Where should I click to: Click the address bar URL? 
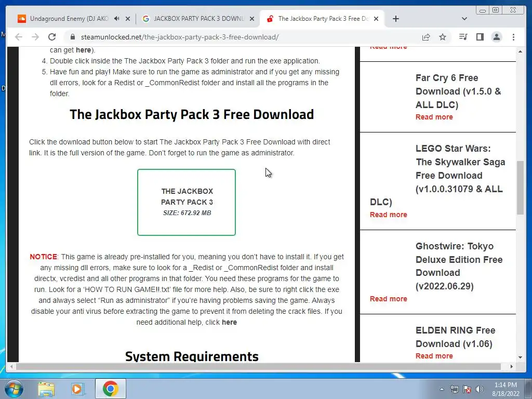[x=179, y=37]
